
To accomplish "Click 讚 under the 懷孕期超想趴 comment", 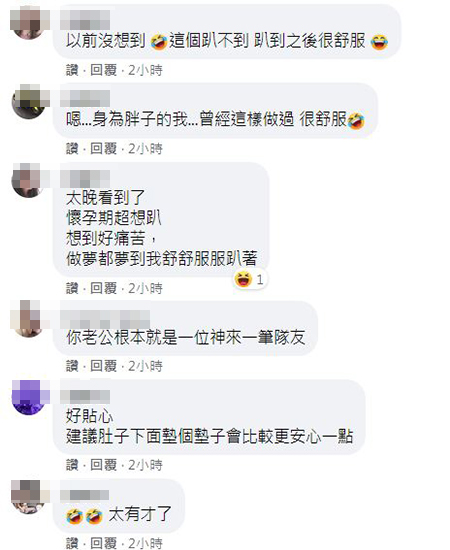I will click(72, 288).
